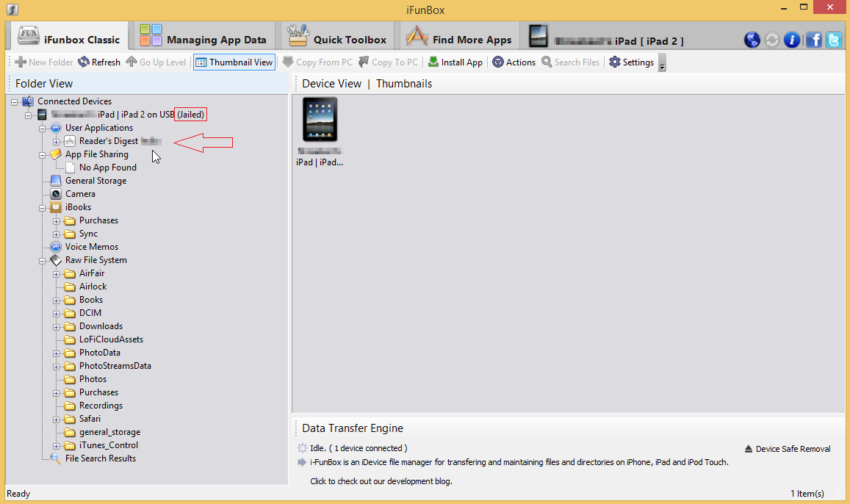Open the Books folder

tap(90, 300)
